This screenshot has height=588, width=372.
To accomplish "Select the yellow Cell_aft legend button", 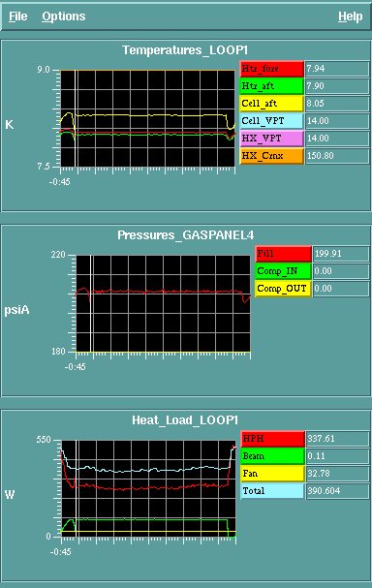I will point(272,104).
